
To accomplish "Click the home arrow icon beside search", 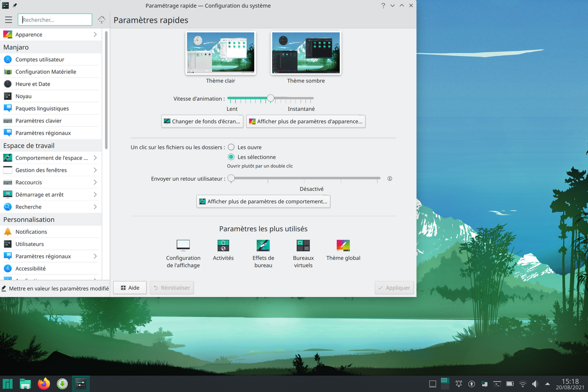I will tap(101, 20).
